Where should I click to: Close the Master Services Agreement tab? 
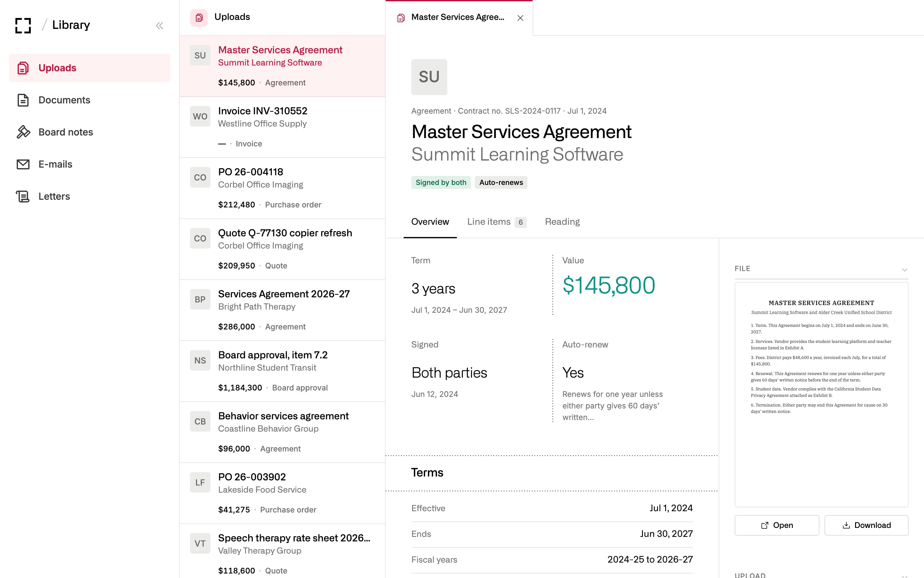(x=520, y=18)
